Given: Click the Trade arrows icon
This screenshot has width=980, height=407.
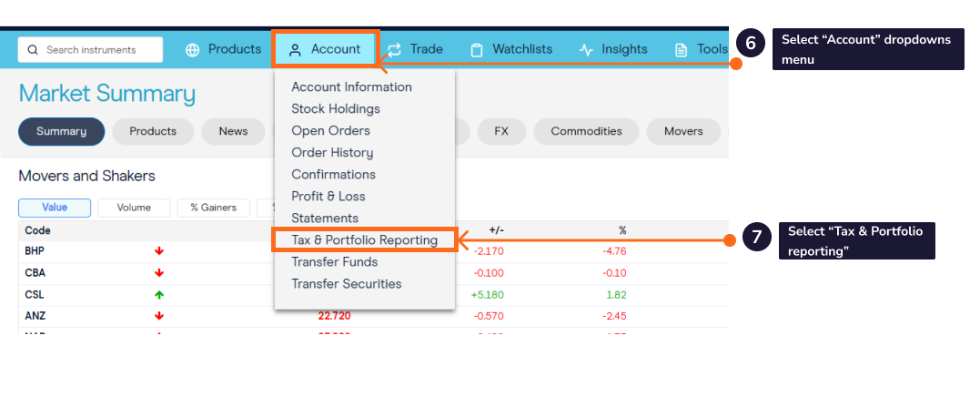Looking at the screenshot, I should [394, 50].
